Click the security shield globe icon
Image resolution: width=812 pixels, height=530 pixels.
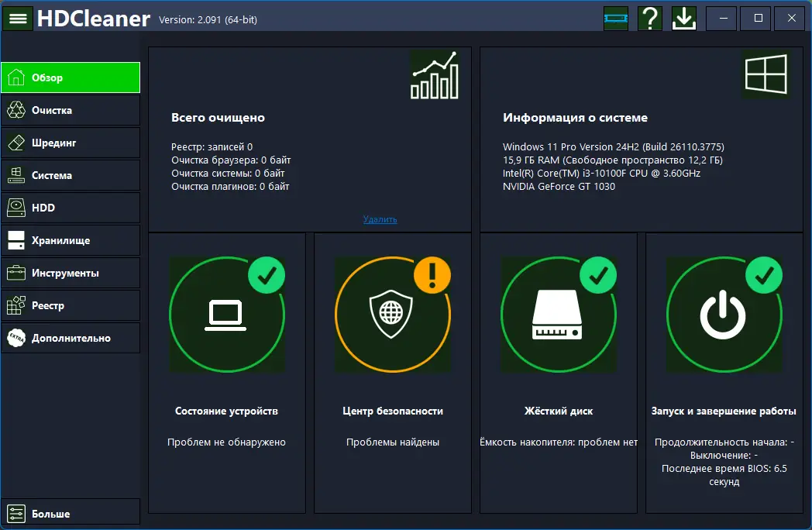[391, 312]
